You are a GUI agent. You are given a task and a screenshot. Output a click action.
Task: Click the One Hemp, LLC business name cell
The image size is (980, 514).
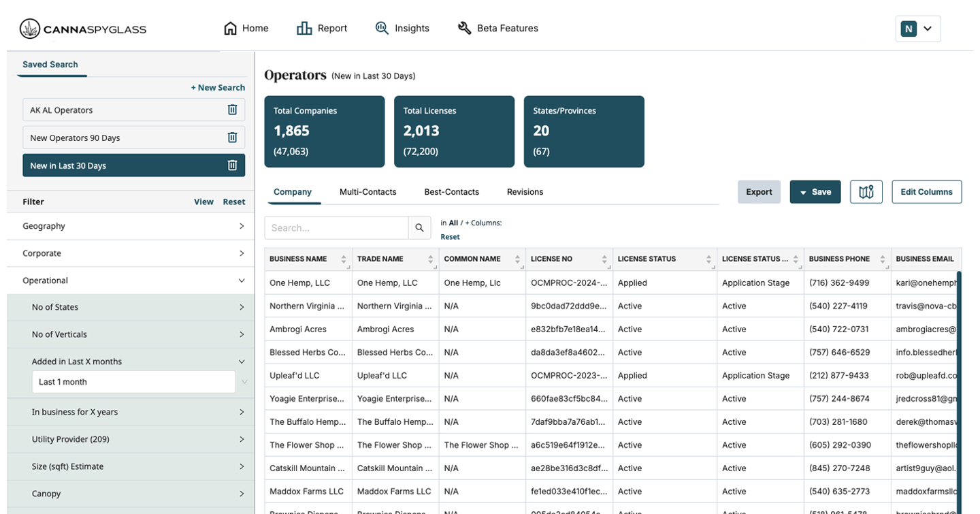coord(308,283)
